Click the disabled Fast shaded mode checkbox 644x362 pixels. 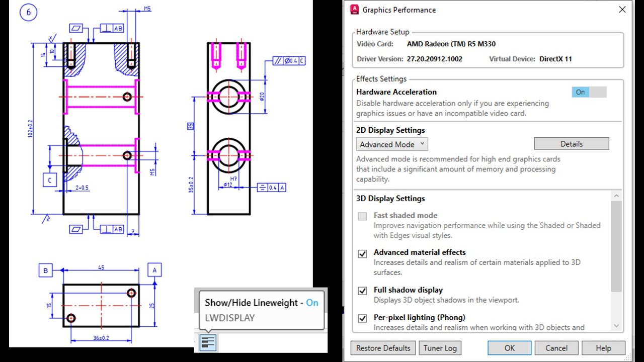tap(362, 216)
